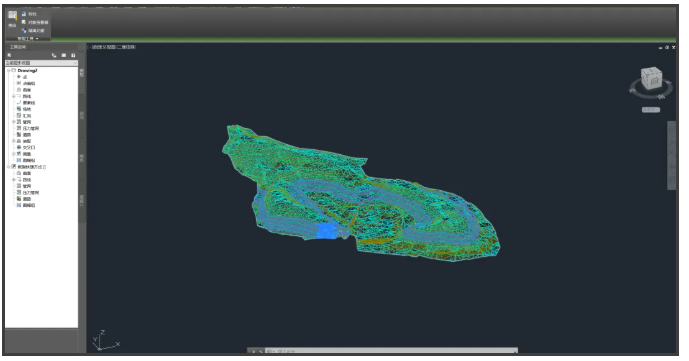The height and width of the screenshot is (361, 689).
Task: Expand the 装配 assemblies node
Action: point(14,141)
